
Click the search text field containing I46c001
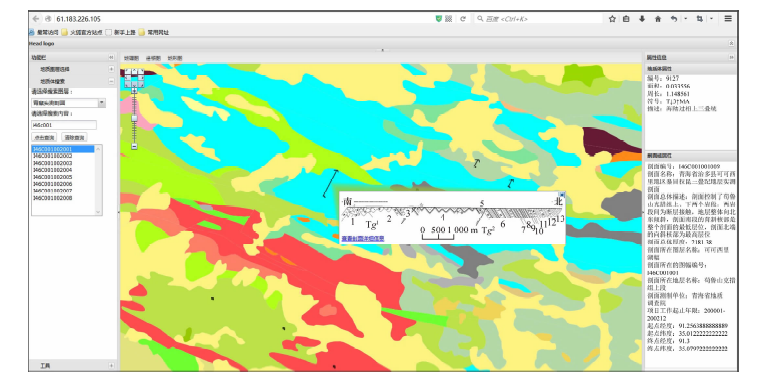(64, 125)
